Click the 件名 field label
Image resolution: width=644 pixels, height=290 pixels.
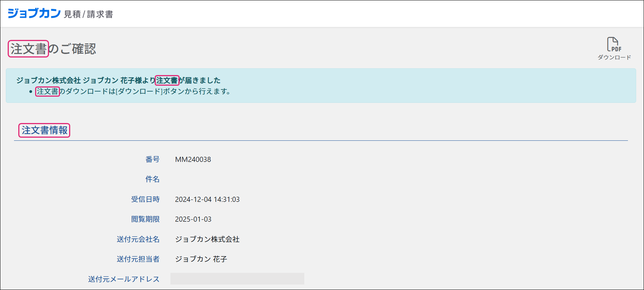coord(152,179)
